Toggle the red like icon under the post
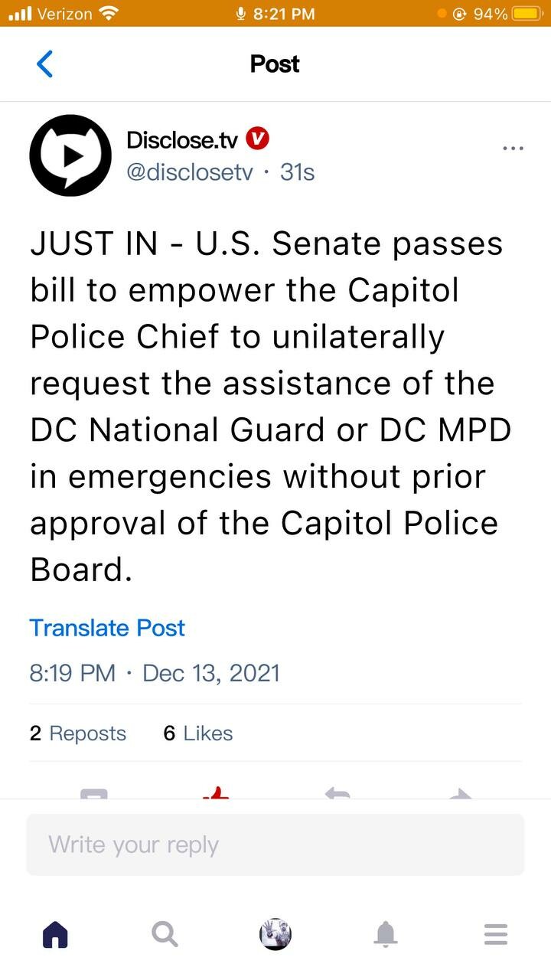The height and width of the screenshot is (980, 551). (216, 793)
